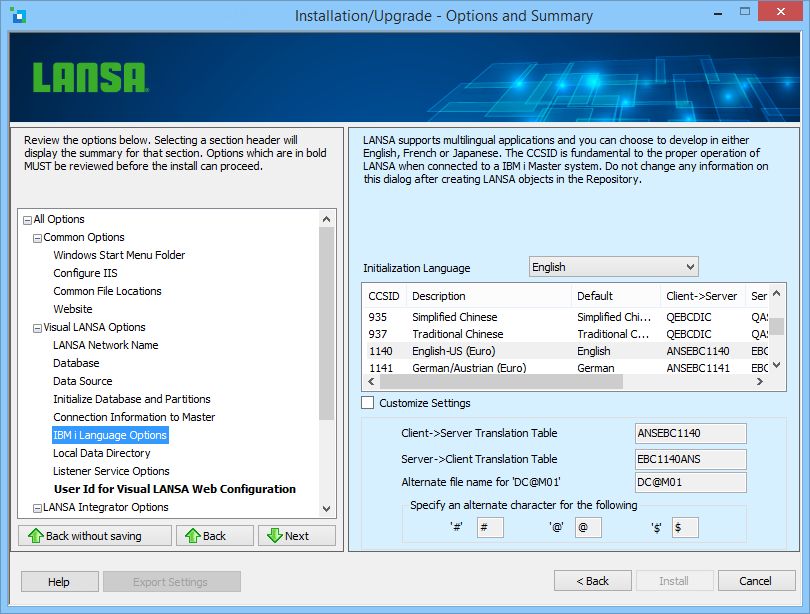Select Configure IIS in the tree
This screenshot has height=614, width=810.
point(85,273)
